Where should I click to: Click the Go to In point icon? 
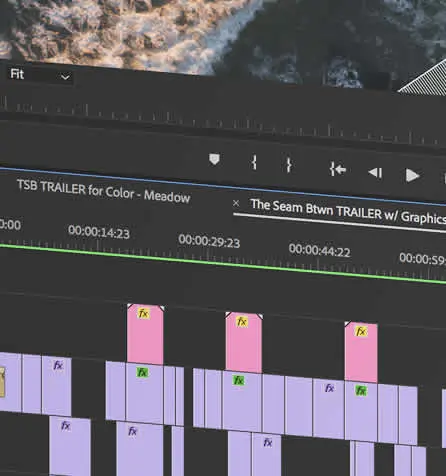tap(338, 169)
